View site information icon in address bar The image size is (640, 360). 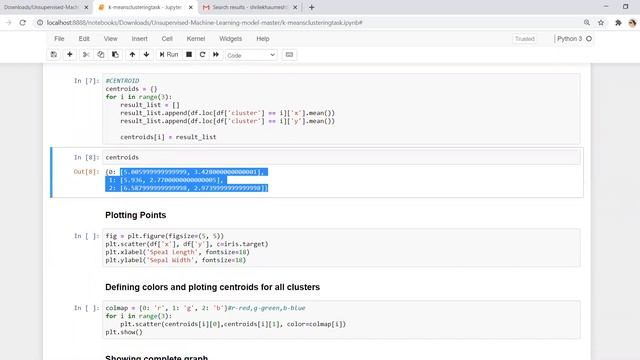[x=40, y=23]
